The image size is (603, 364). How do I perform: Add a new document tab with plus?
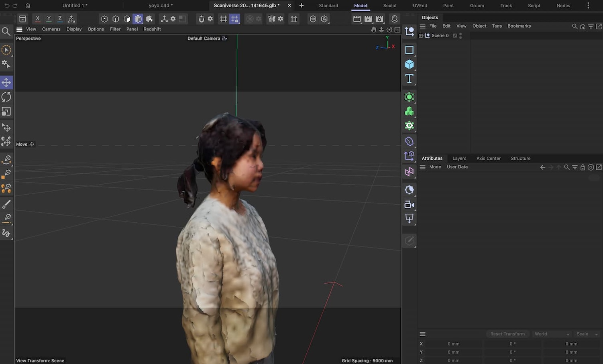coord(301,6)
